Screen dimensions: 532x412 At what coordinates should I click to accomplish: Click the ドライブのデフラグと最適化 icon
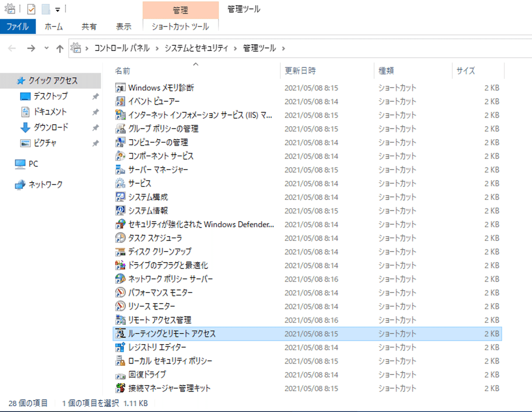tap(121, 266)
